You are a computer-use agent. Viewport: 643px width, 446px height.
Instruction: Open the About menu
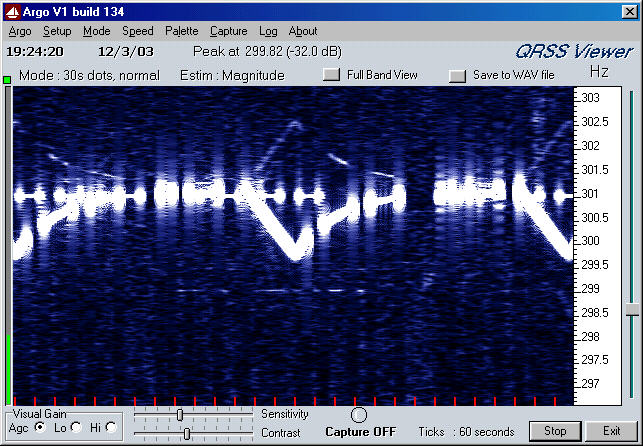[303, 31]
